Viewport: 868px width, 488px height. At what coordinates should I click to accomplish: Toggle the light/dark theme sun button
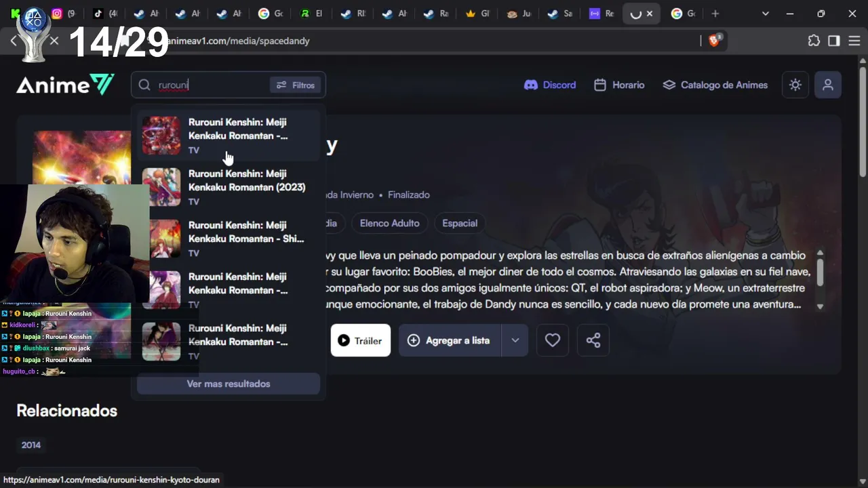pyautogui.click(x=795, y=85)
